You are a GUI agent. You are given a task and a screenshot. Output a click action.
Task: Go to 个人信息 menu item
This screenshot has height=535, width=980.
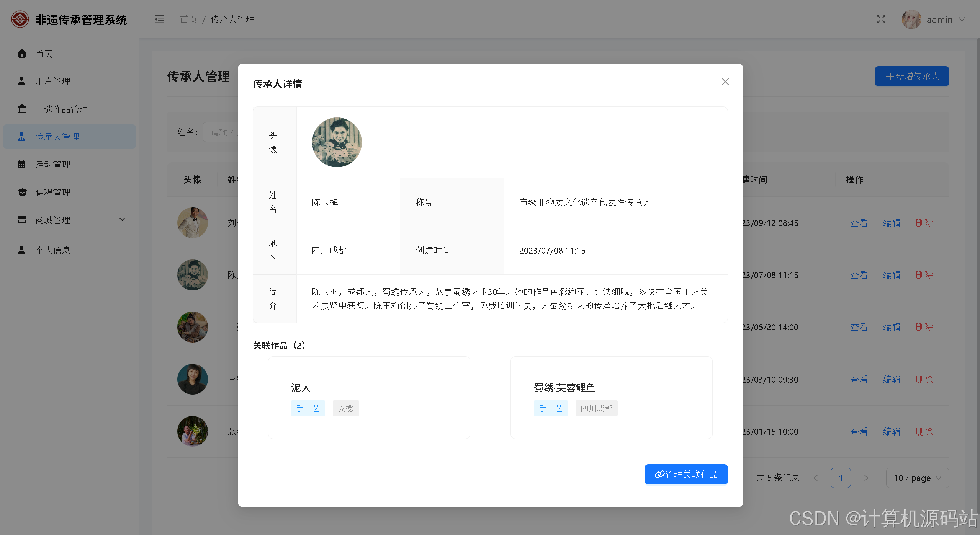[x=52, y=250]
